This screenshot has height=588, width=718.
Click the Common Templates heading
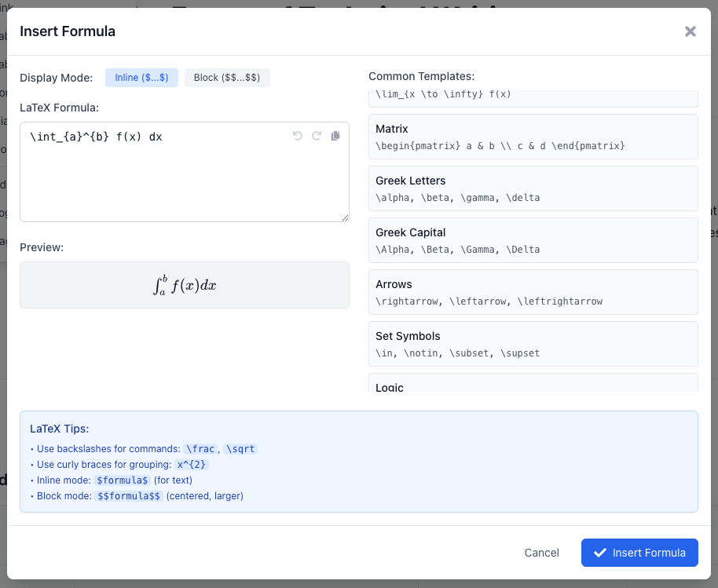click(x=421, y=76)
